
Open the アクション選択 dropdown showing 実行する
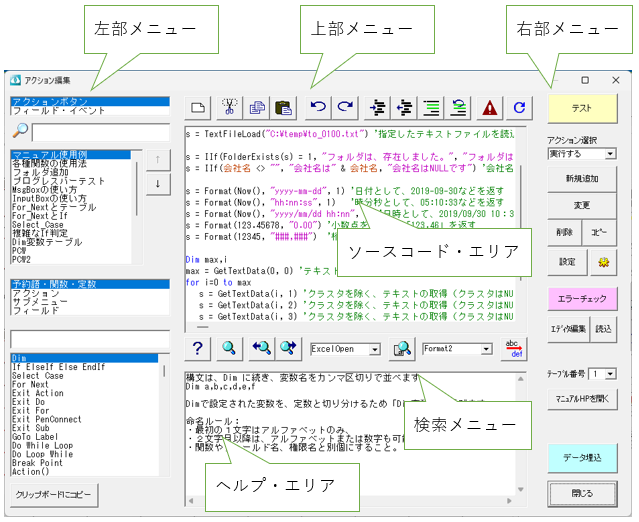click(610, 154)
